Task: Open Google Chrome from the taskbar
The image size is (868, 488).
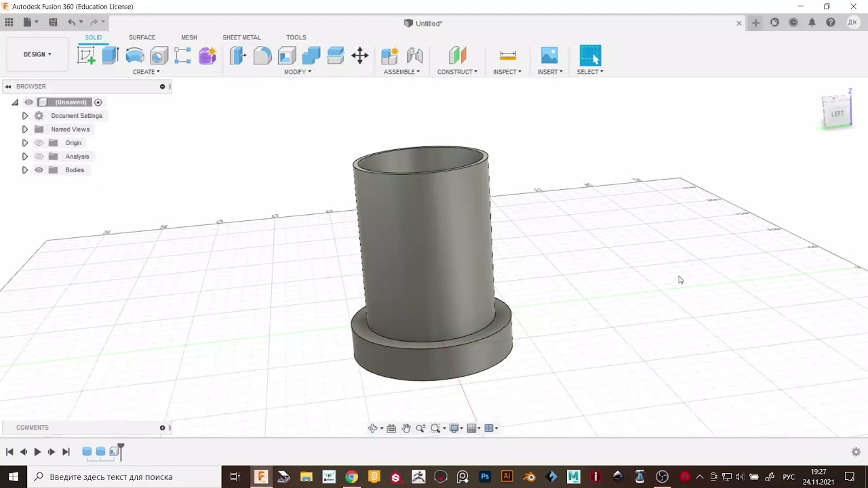Action: click(351, 477)
